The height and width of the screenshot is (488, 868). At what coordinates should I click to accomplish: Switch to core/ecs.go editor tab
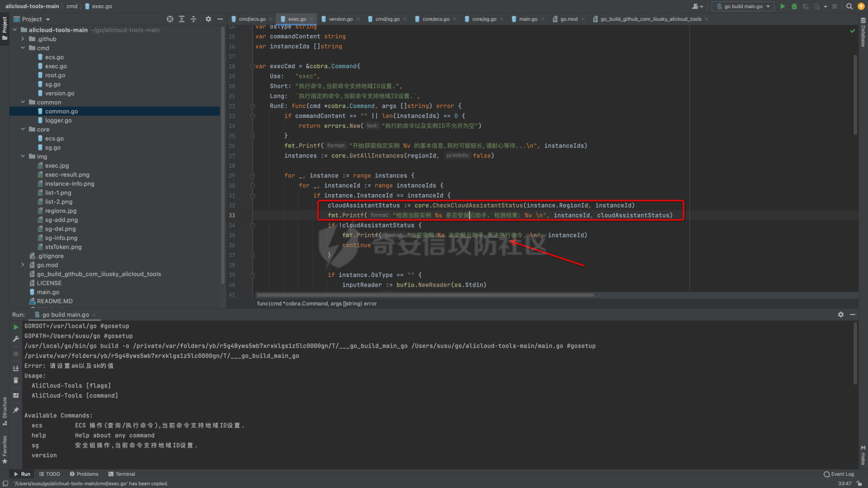click(x=436, y=19)
